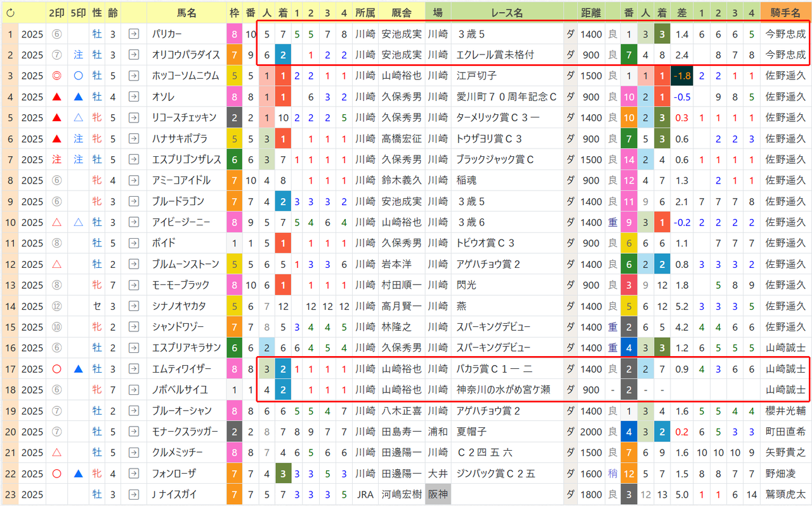Click race name ブラックジャック賞C
The image size is (812, 506).
pos(495,160)
